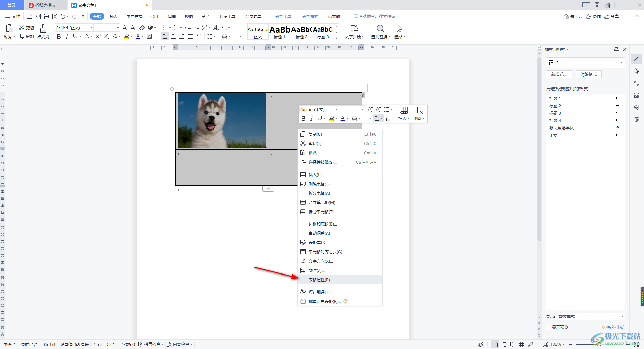Click the eye protection mode icon in status bar
The width and height of the screenshot is (644, 349).
480,344
